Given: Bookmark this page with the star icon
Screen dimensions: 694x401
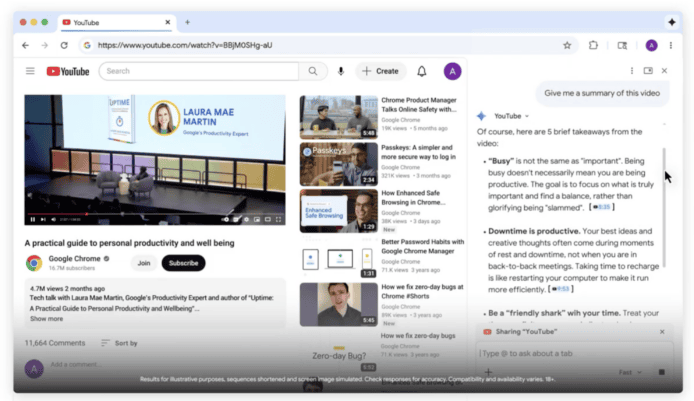Looking at the screenshot, I should coord(567,45).
